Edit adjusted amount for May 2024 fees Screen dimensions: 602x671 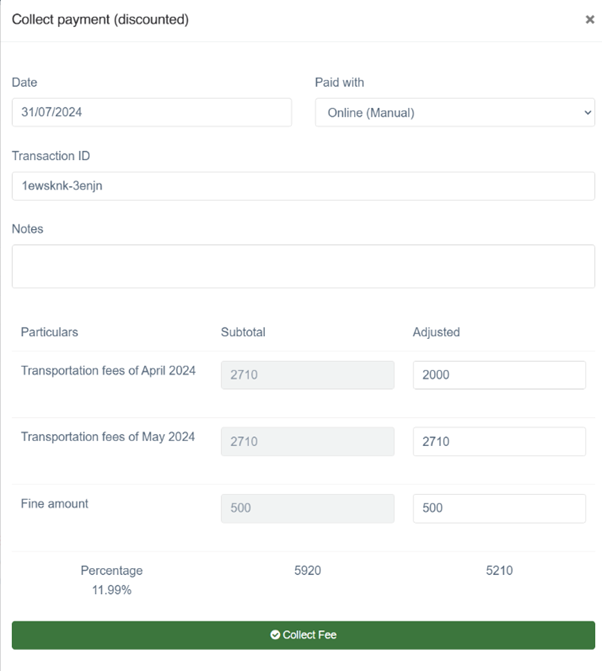[499, 441]
